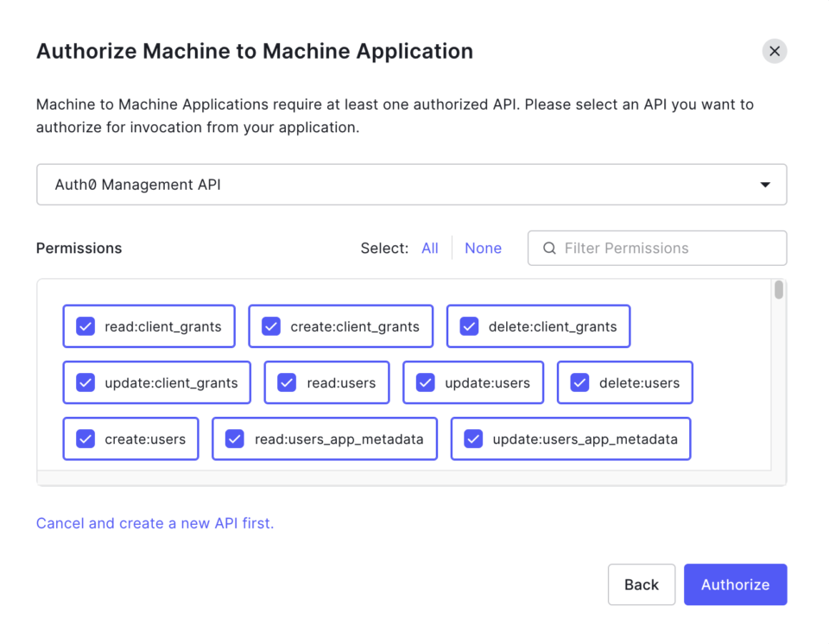Dismiss the dialog with the X icon
829x644 pixels.
775,51
